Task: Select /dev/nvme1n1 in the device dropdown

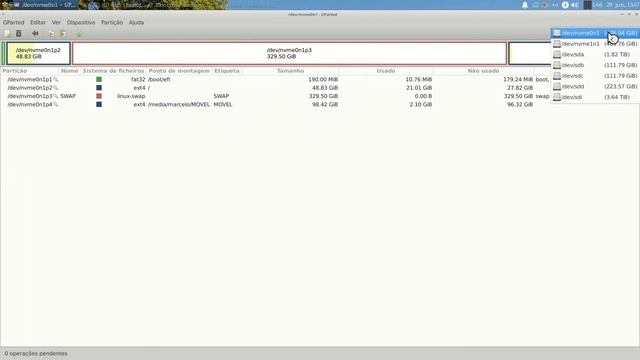Action: point(595,44)
